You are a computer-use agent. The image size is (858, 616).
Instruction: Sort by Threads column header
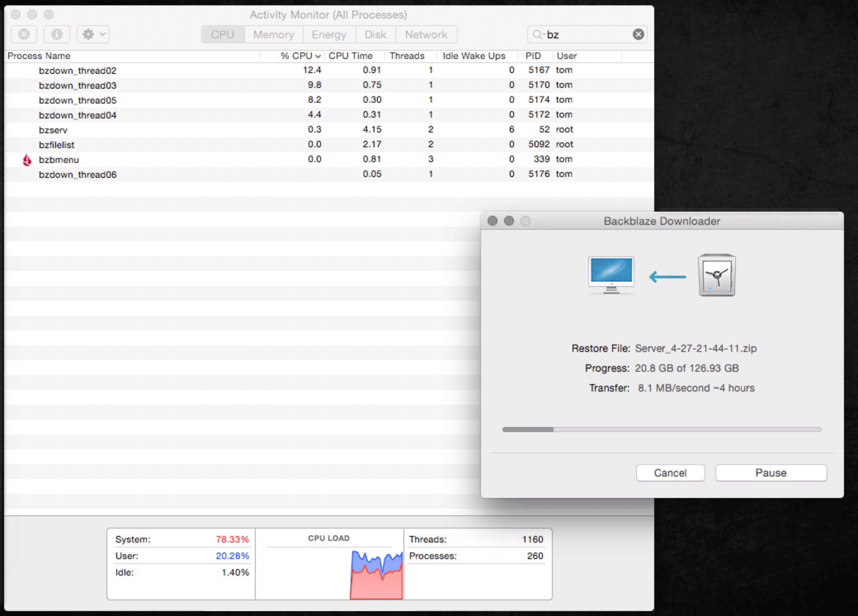coord(411,56)
